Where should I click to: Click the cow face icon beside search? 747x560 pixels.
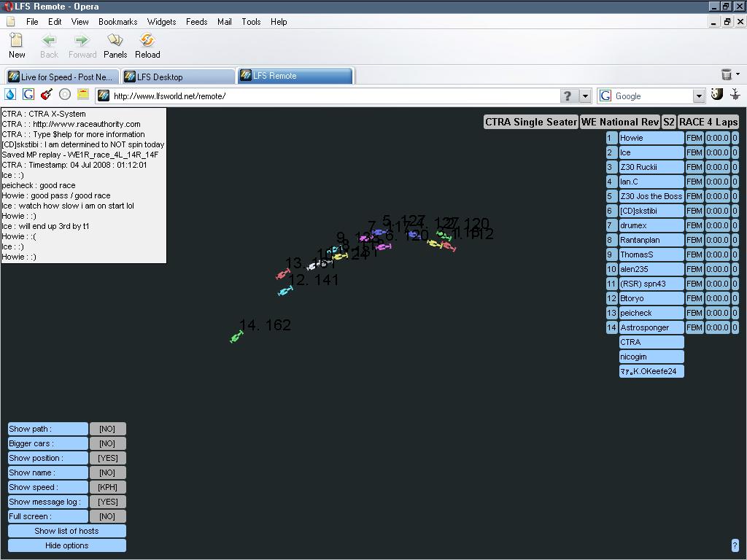point(717,94)
